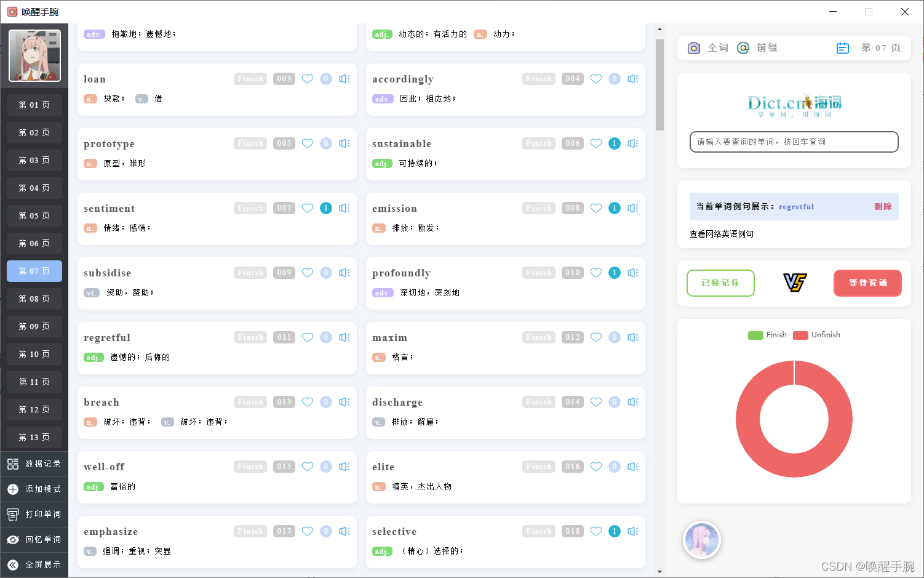Play pronunciation audio for loan
Viewport: 924px width, 578px height.
[345, 79]
